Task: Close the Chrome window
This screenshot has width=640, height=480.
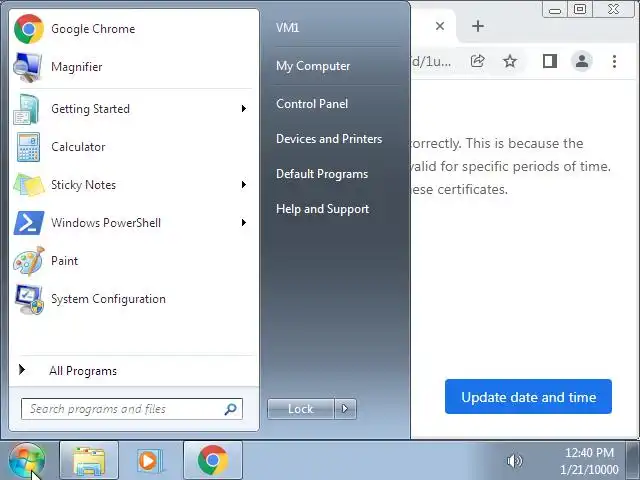Action: coord(613,9)
